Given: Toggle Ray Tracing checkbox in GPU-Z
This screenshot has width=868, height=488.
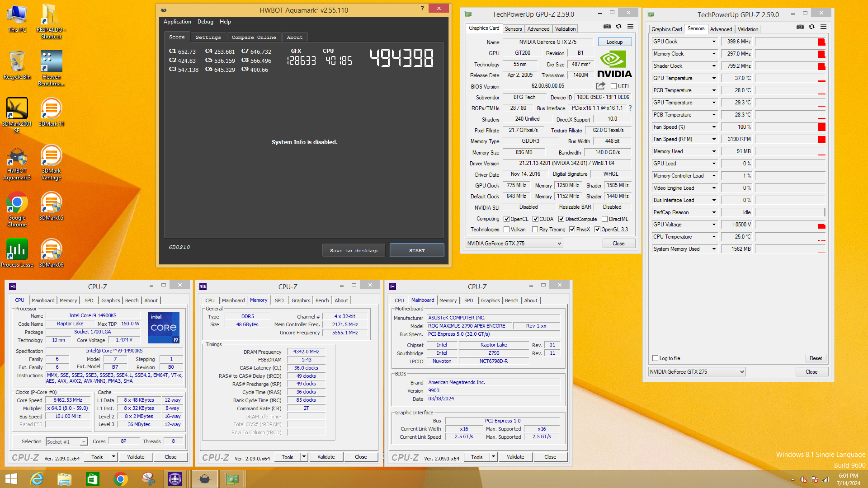Looking at the screenshot, I should coord(535,230).
